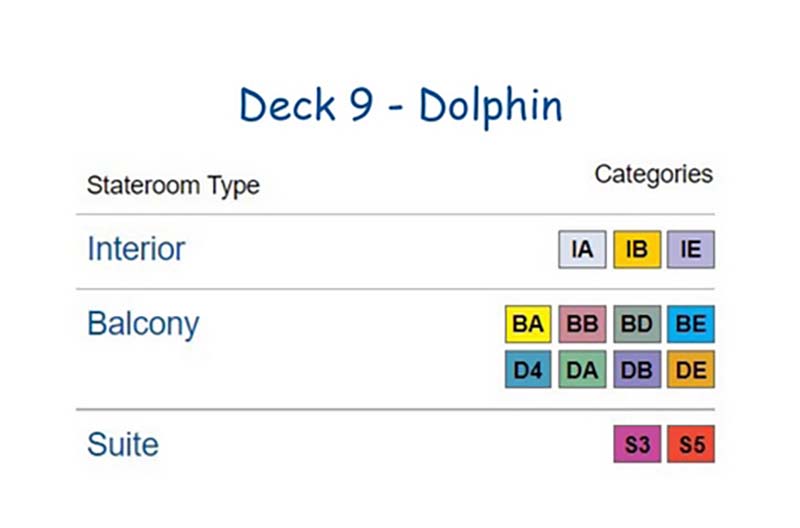Viewport: 800px width, 528px height.
Task: Choose the D4 balcony category badge
Action: (528, 369)
